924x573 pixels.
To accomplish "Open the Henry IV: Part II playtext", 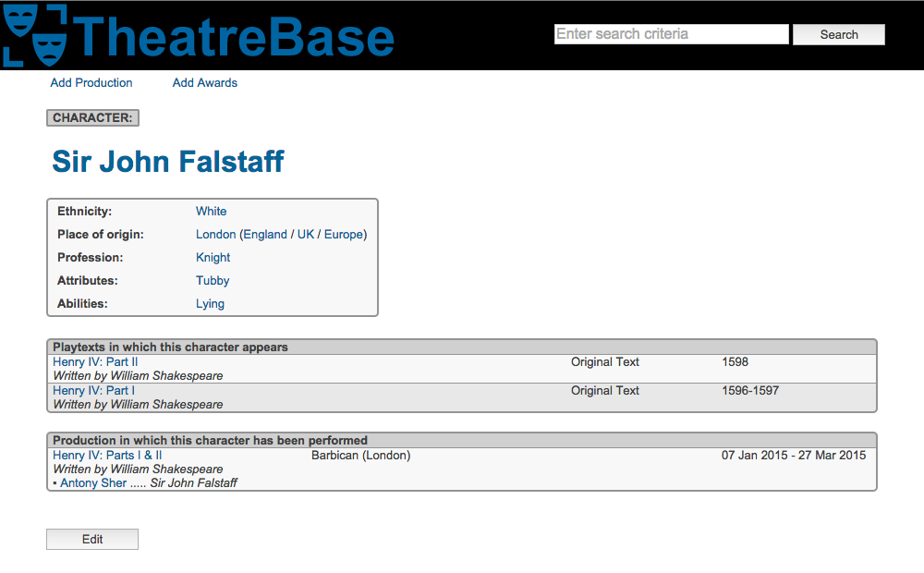I will tap(95, 362).
